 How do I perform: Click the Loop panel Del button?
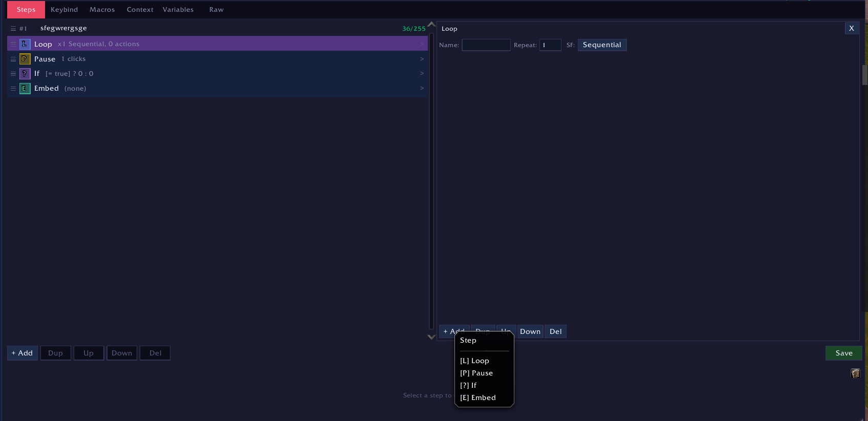click(556, 331)
